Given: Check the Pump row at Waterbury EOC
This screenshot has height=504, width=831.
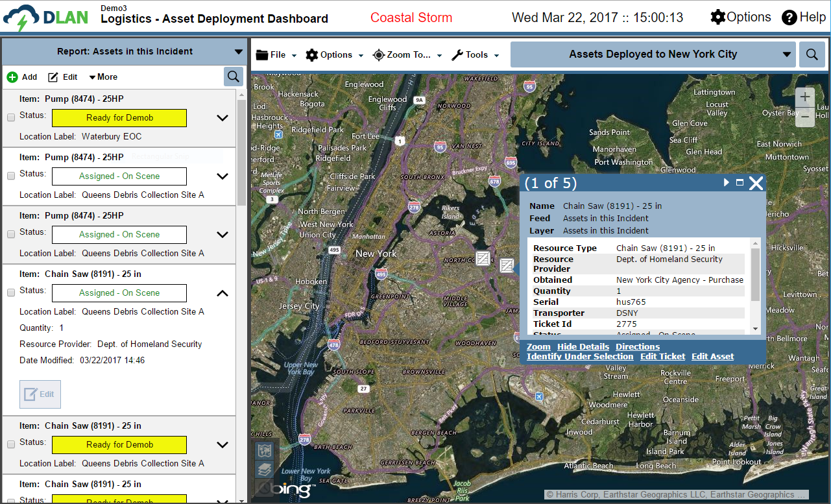Looking at the screenshot, I should (x=11, y=118).
